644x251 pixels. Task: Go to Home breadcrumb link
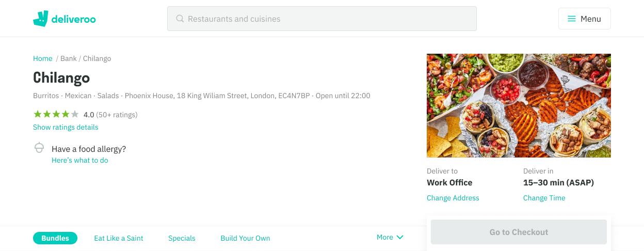pos(43,58)
